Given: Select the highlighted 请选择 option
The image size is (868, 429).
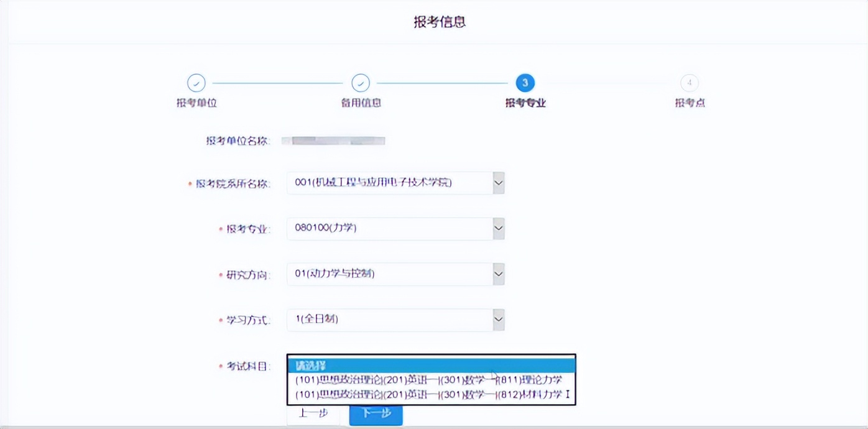Looking at the screenshot, I should click(431, 366).
